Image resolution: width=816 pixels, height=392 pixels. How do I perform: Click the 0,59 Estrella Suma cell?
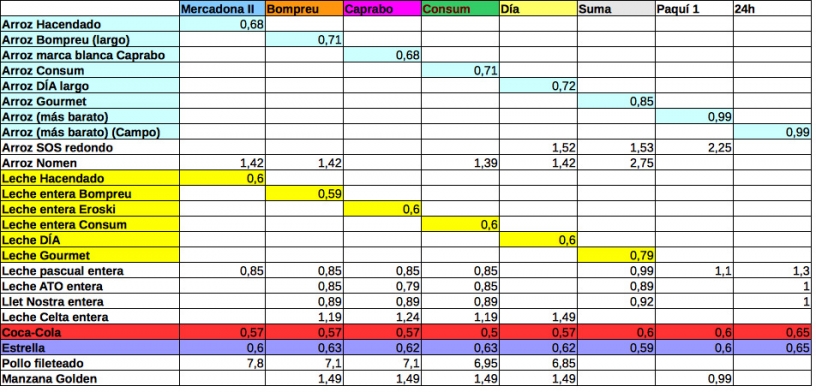(616, 348)
